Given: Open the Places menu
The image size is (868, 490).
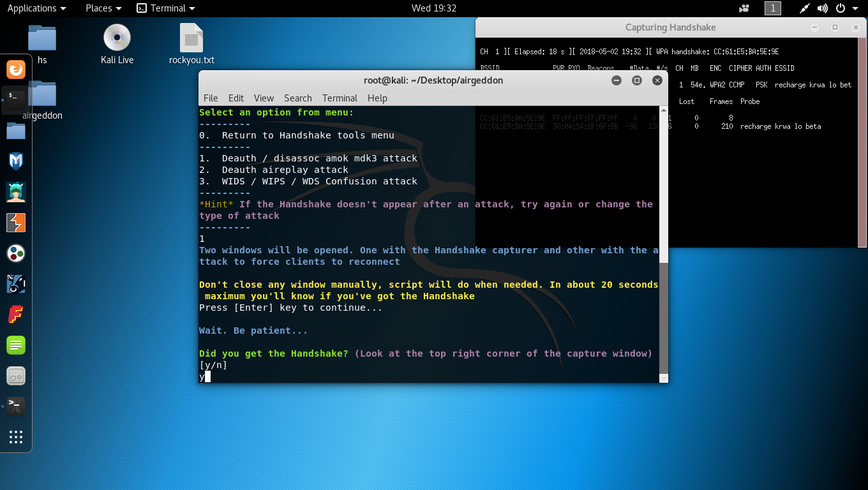Looking at the screenshot, I should coord(103,8).
